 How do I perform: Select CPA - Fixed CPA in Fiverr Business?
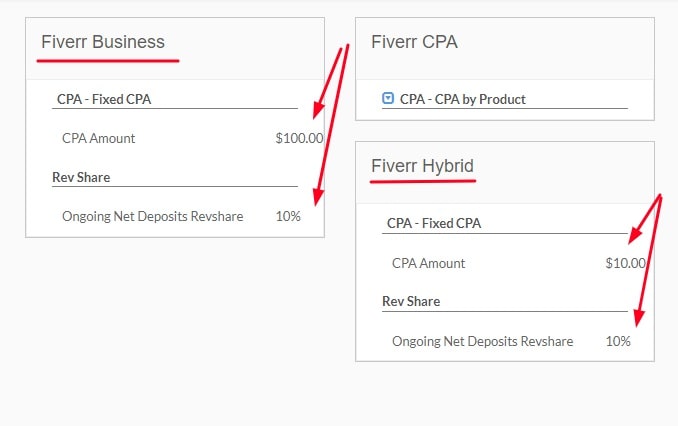pyautogui.click(x=104, y=99)
